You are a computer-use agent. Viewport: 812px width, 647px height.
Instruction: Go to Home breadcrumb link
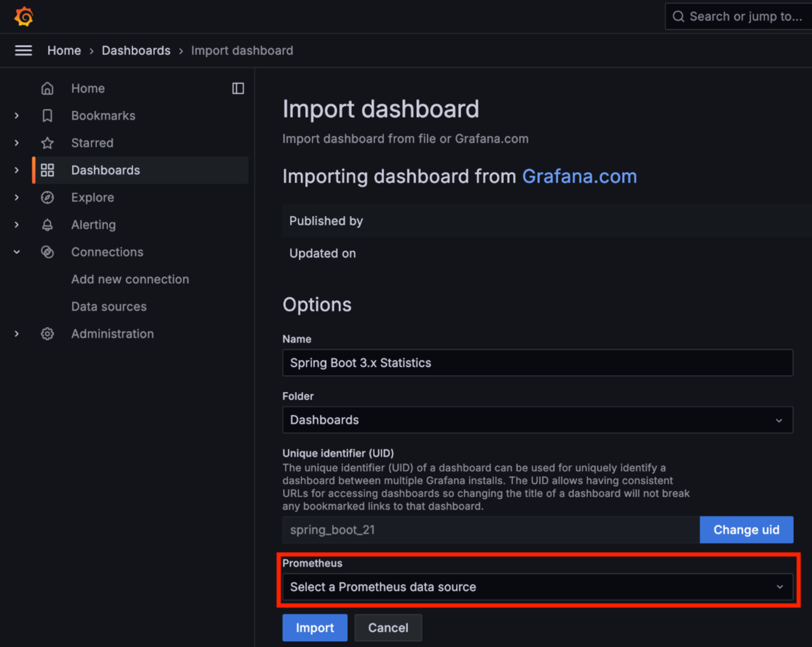[x=64, y=50]
